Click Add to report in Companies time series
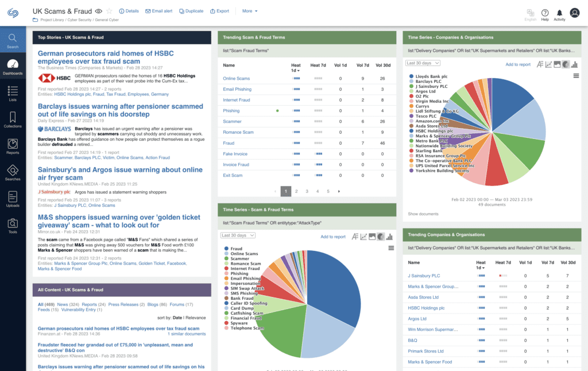The height and width of the screenshot is (371, 588). point(518,64)
